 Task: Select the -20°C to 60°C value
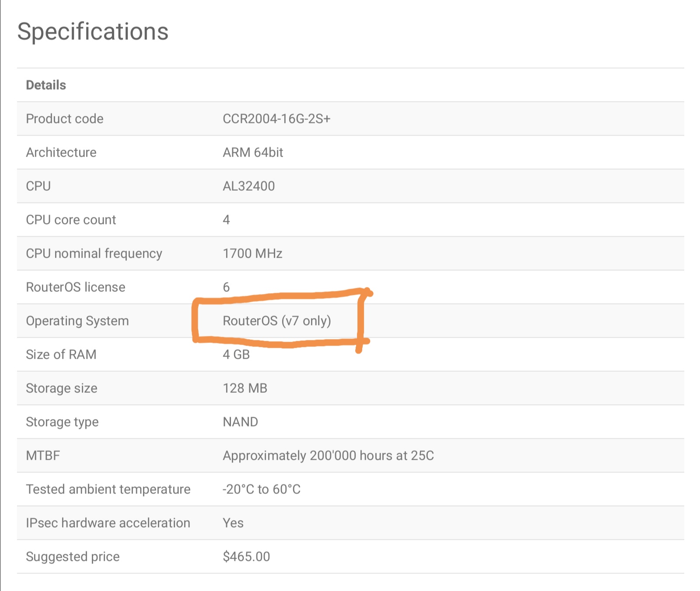[262, 489]
